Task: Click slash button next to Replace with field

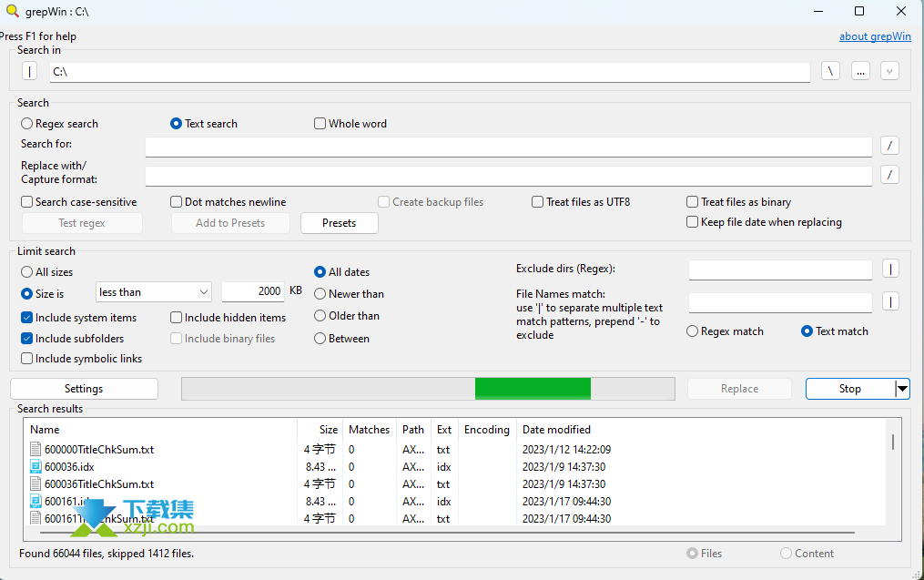Action: 889,175
